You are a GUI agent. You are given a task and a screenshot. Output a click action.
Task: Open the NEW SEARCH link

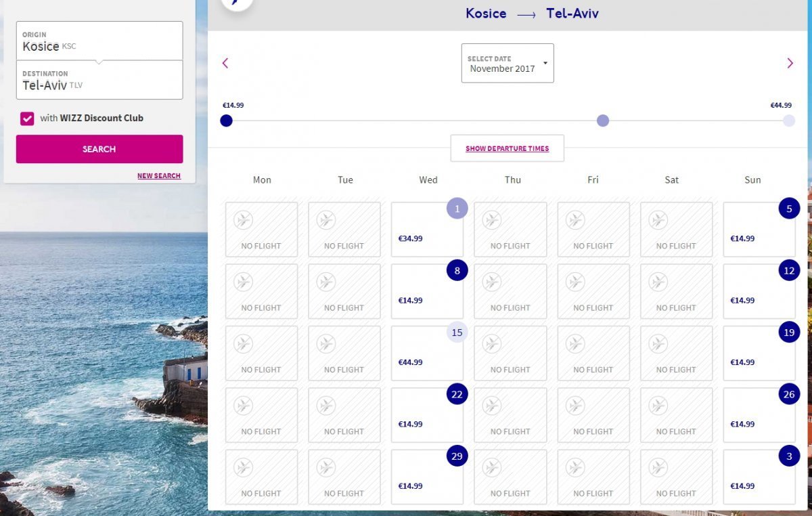(159, 176)
